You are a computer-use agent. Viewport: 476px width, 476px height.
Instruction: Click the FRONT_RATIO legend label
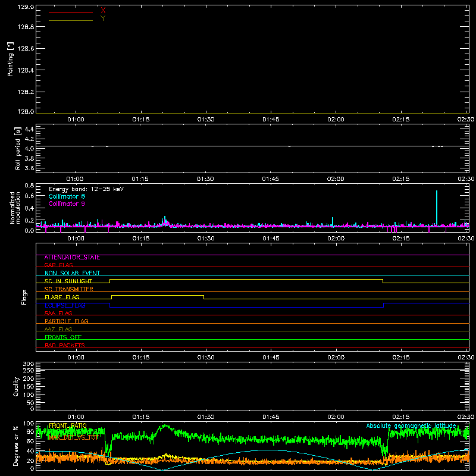click(68, 425)
